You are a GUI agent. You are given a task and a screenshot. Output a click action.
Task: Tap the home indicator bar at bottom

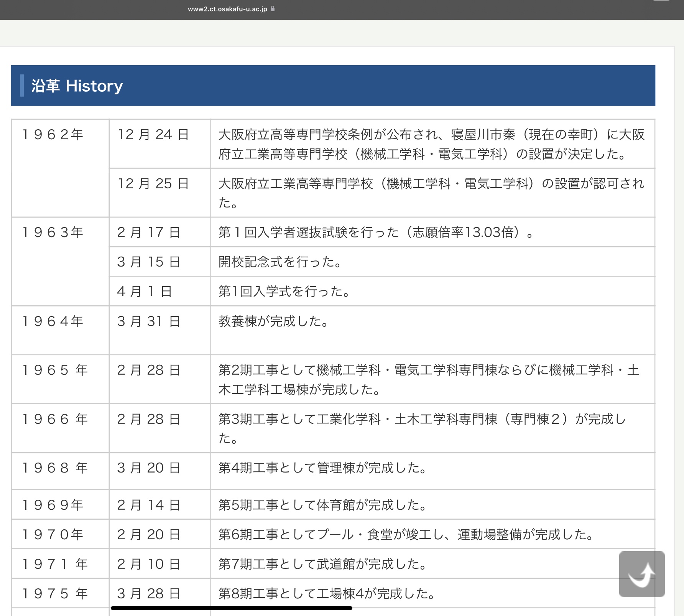(232, 608)
